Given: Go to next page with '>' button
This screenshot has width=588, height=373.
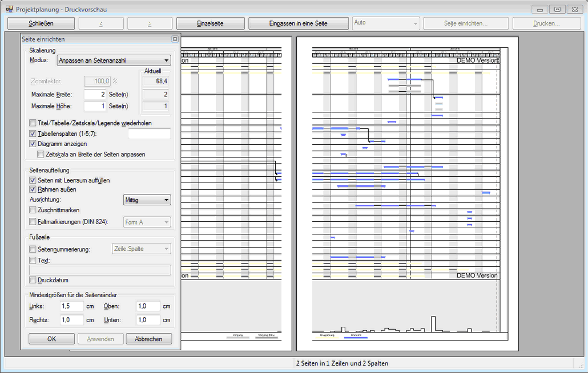Looking at the screenshot, I should point(150,23).
